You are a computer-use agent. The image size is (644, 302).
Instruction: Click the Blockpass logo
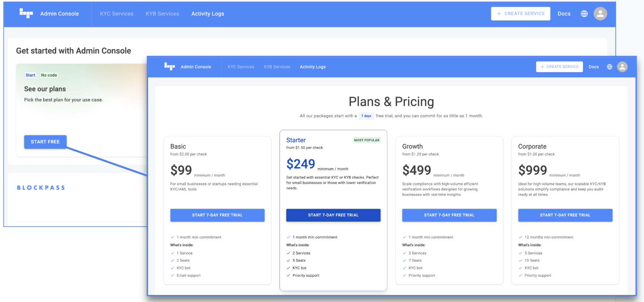tap(41, 188)
